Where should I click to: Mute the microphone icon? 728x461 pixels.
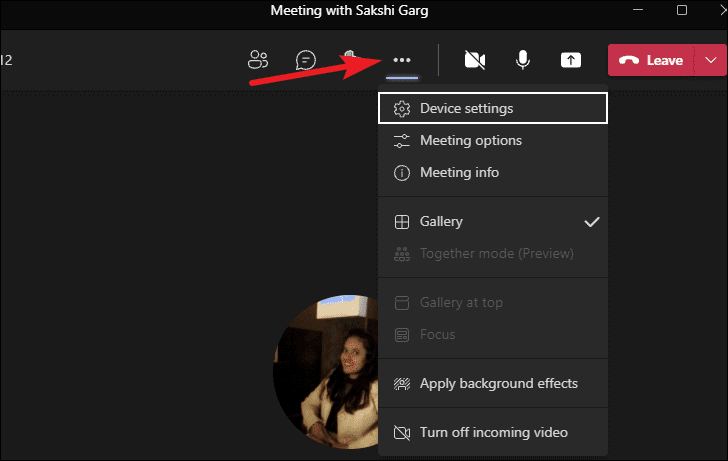tap(523, 60)
